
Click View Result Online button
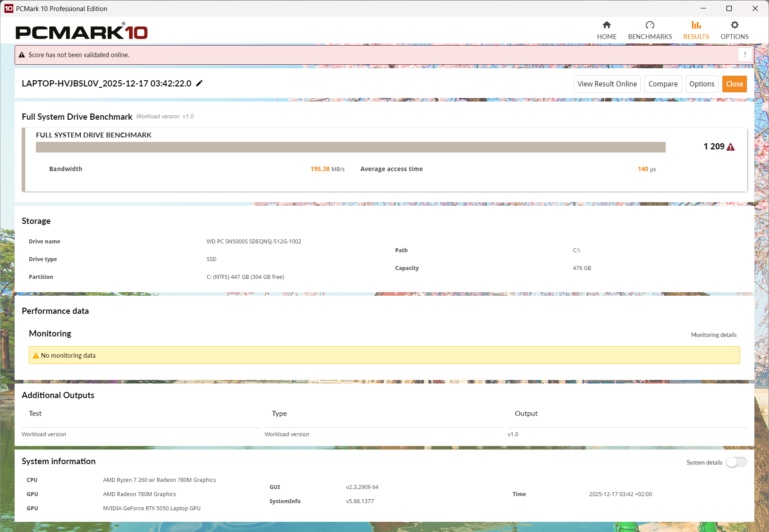[607, 84]
